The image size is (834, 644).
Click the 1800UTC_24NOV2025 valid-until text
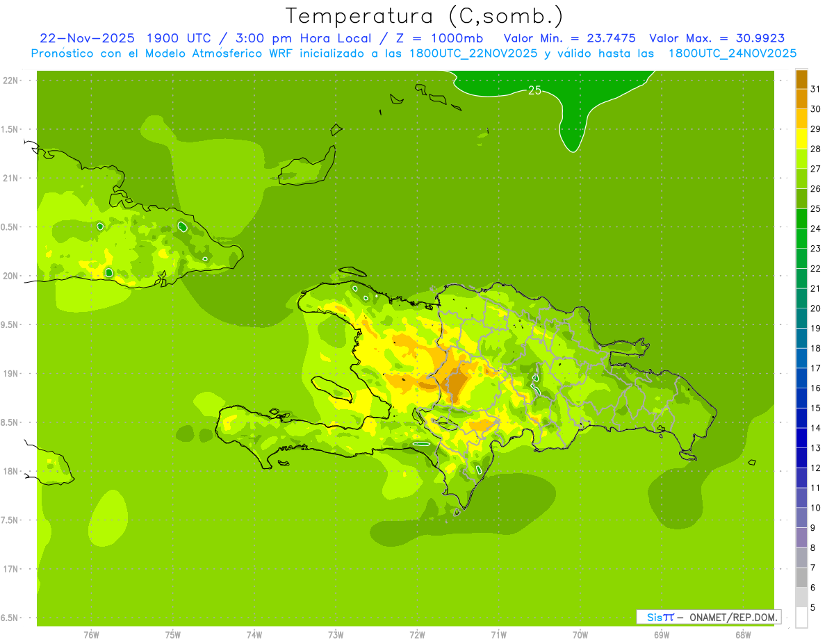click(x=732, y=53)
